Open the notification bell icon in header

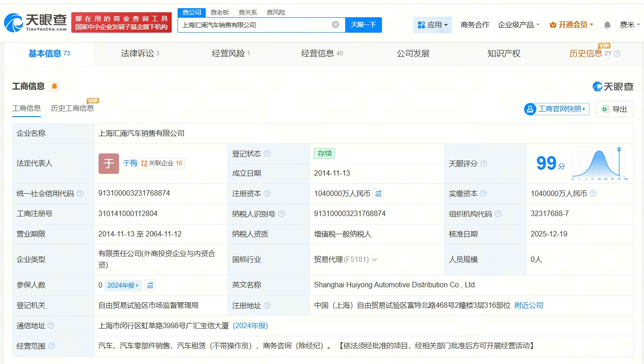[x=607, y=25]
